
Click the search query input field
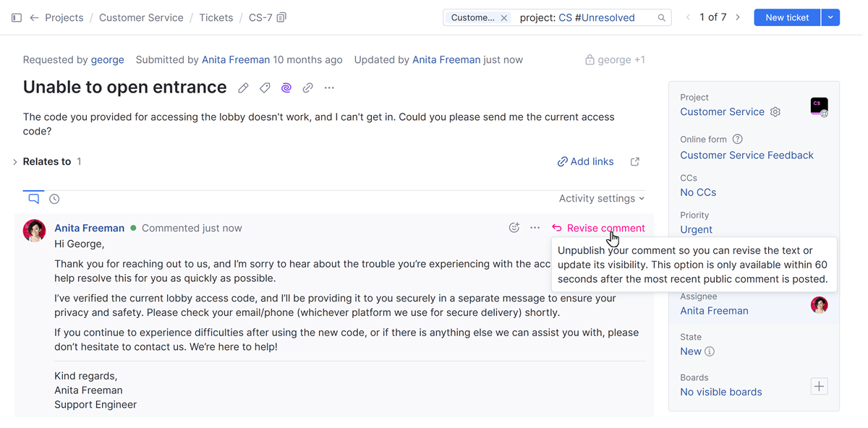click(x=582, y=17)
